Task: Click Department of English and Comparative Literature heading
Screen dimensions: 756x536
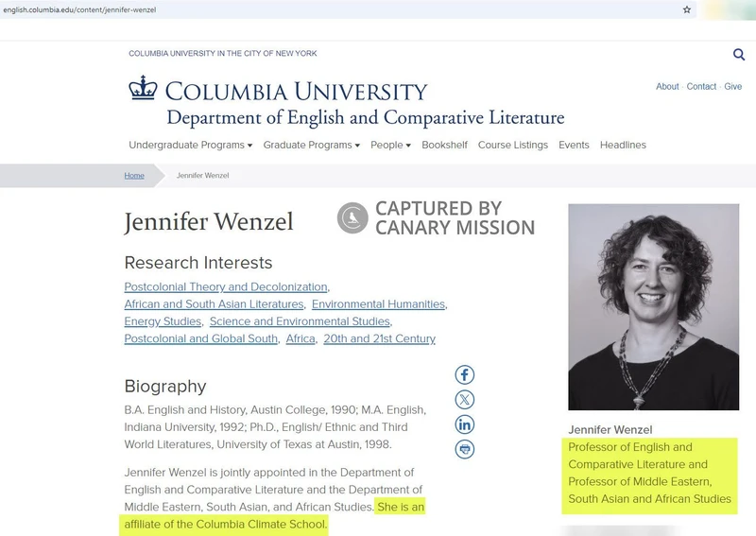Action: [x=366, y=117]
